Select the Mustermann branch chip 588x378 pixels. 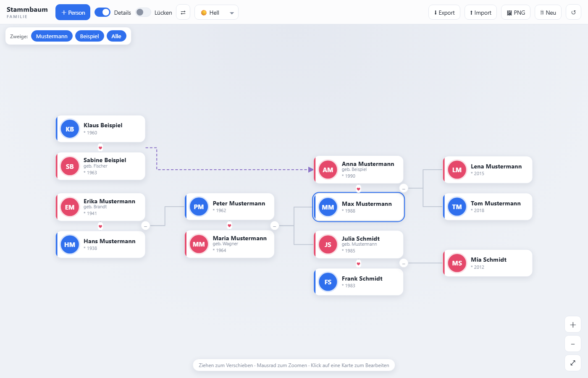[x=52, y=37]
